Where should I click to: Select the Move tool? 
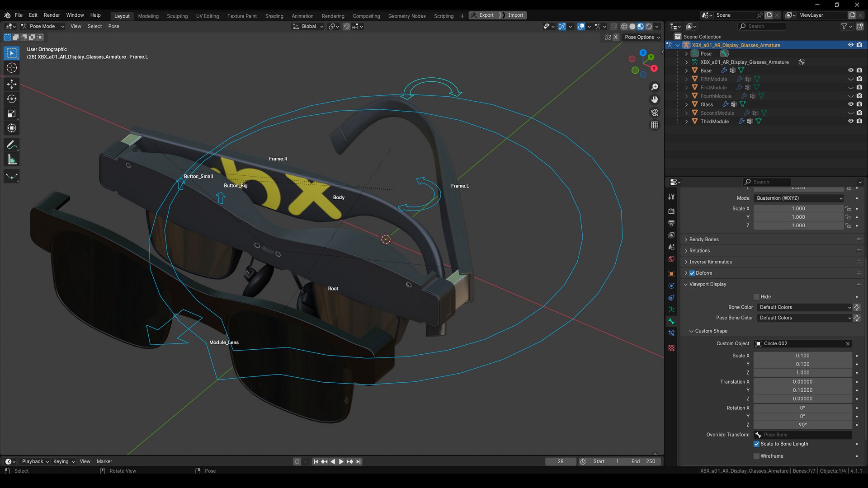12,84
